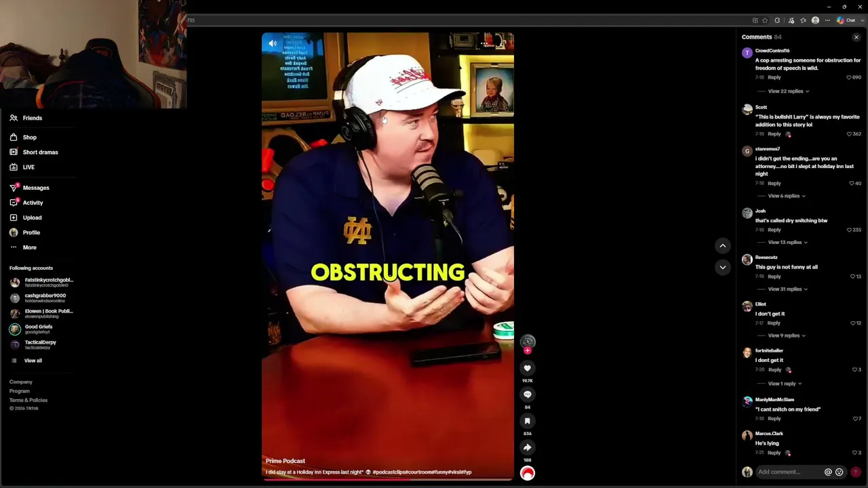Go to next video with down arrow
The image size is (868, 488).
(x=723, y=267)
